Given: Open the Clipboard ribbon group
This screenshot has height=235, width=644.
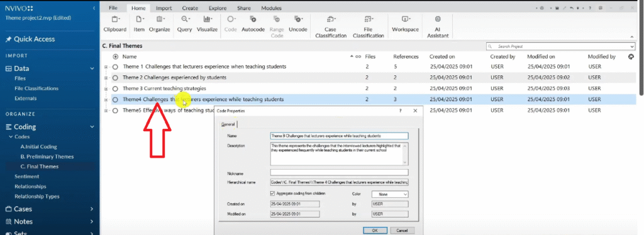Looking at the screenshot, I should [114, 24].
